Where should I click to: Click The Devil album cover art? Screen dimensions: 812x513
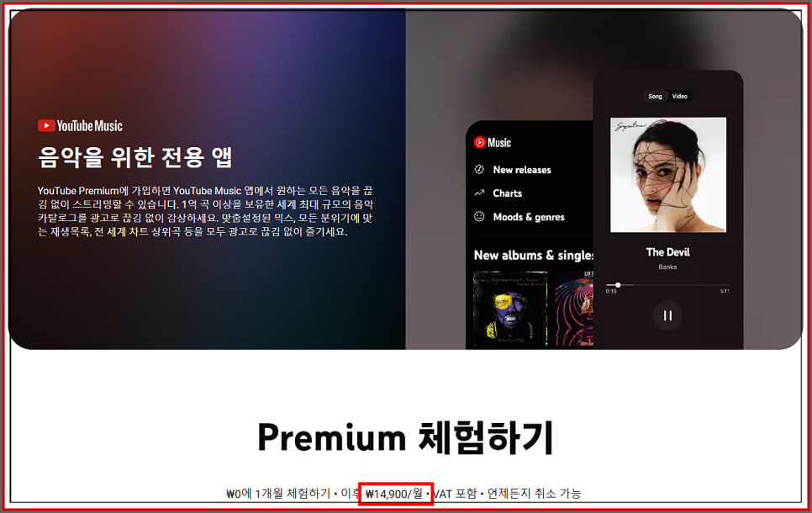point(668,175)
